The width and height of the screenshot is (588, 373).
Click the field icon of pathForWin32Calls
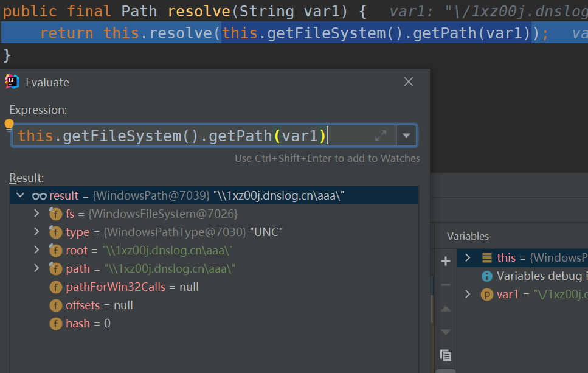pyautogui.click(x=55, y=287)
